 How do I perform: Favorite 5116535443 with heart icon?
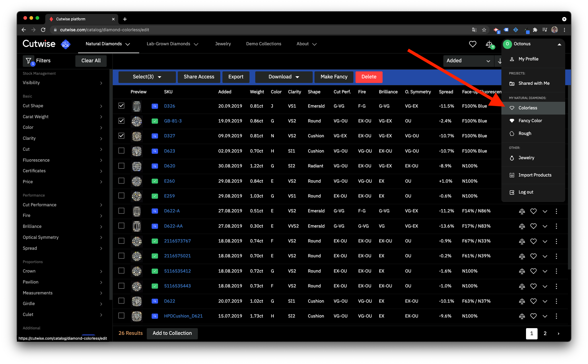click(x=533, y=286)
